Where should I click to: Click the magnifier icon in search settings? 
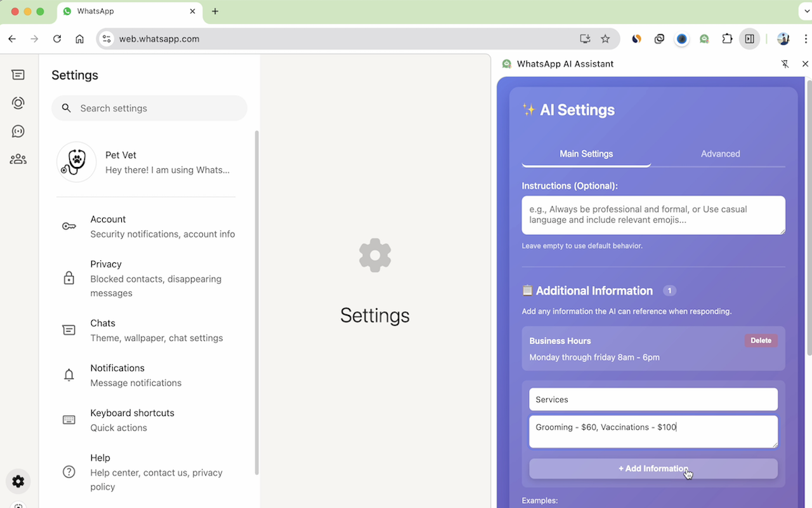(x=66, y=109)
